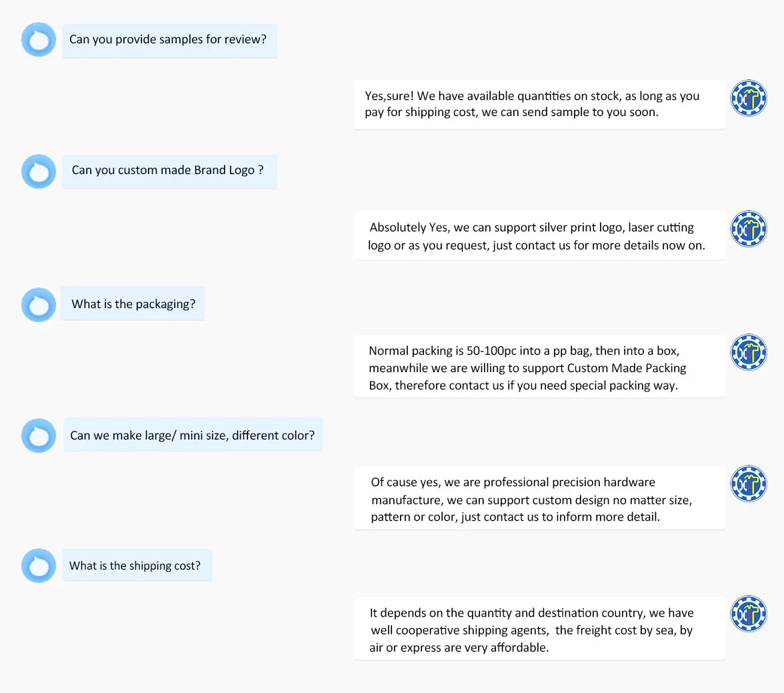This screenshot has height=693, width=784.
Task: Click seller gear logo beside freight cost answer
Action: 749,614
